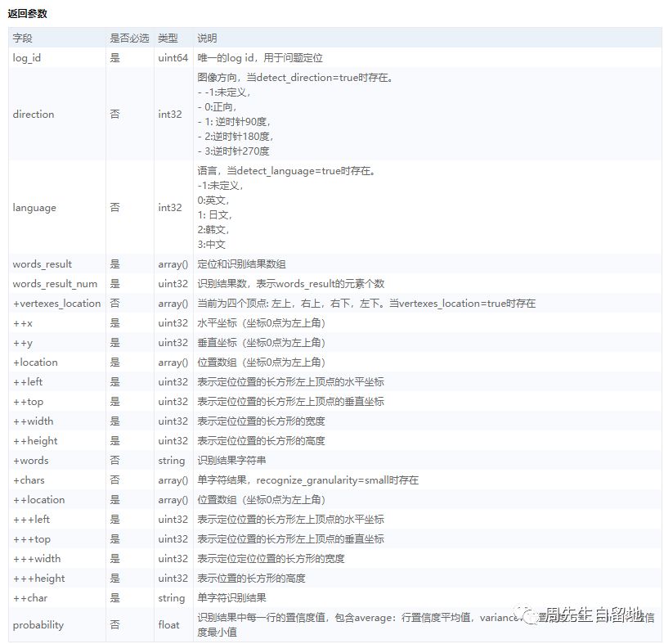Click the 否 value in +chars row

pos(114,480)
